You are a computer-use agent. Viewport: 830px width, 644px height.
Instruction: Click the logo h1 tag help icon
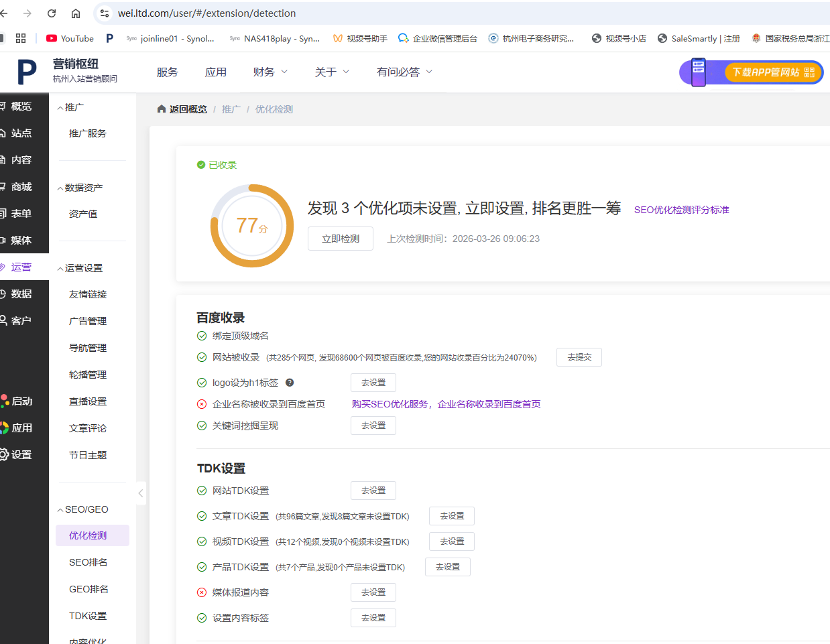coord(290,383)
